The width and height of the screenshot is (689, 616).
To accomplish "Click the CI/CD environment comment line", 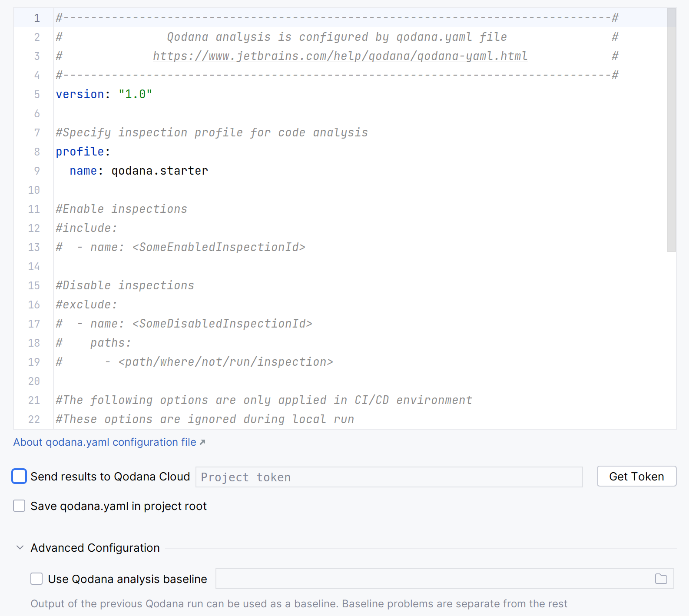I will 264,400.
